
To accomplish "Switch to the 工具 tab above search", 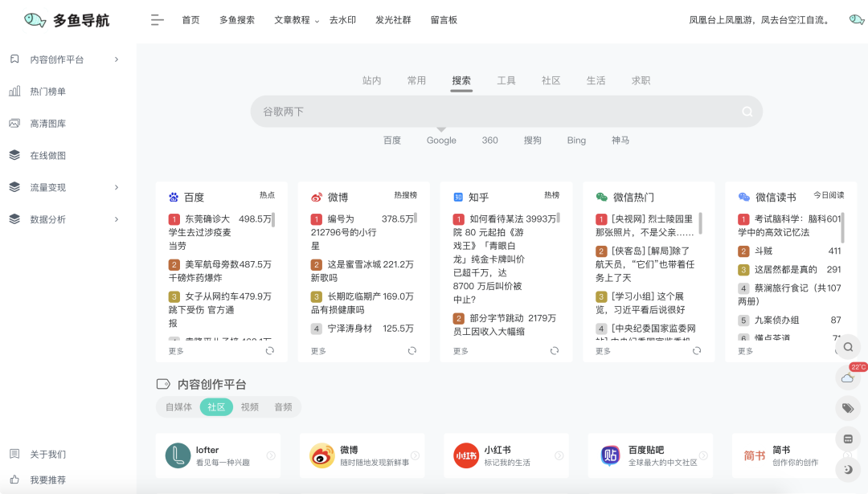I will 506,80.
